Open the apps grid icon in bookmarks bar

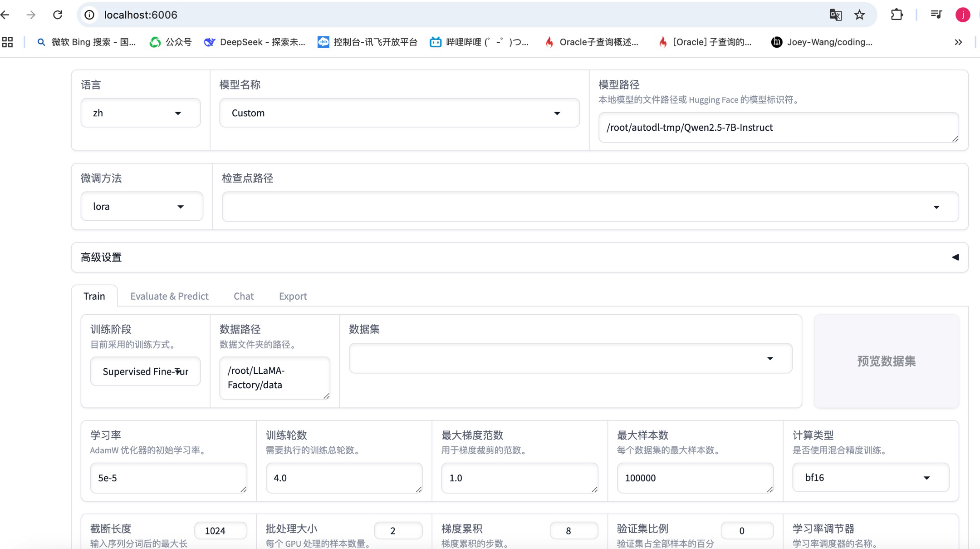point(7,42)
